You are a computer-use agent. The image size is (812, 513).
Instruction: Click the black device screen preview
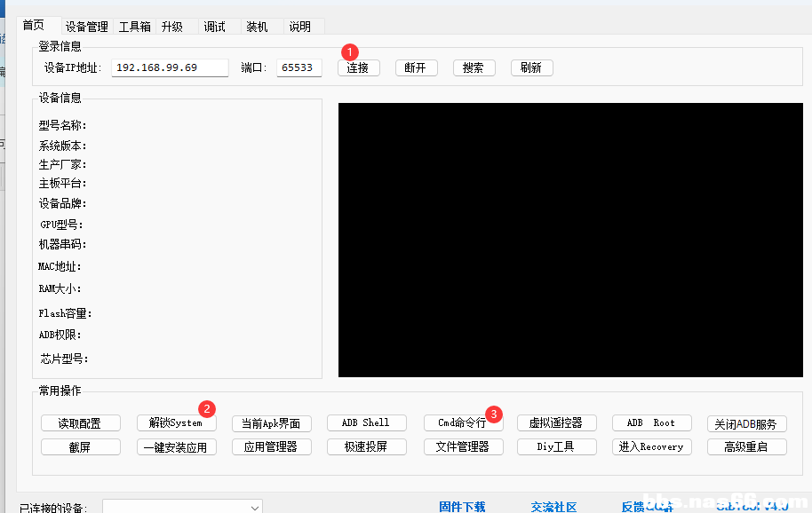click(x=558, y=240)
